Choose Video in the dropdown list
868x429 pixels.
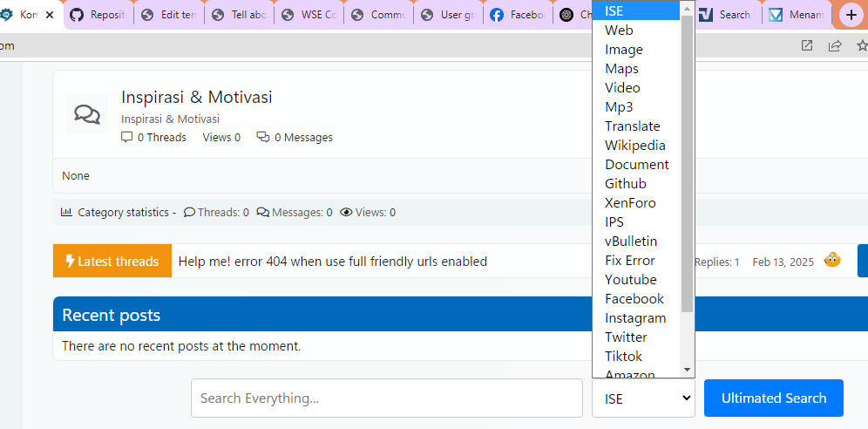636,87
